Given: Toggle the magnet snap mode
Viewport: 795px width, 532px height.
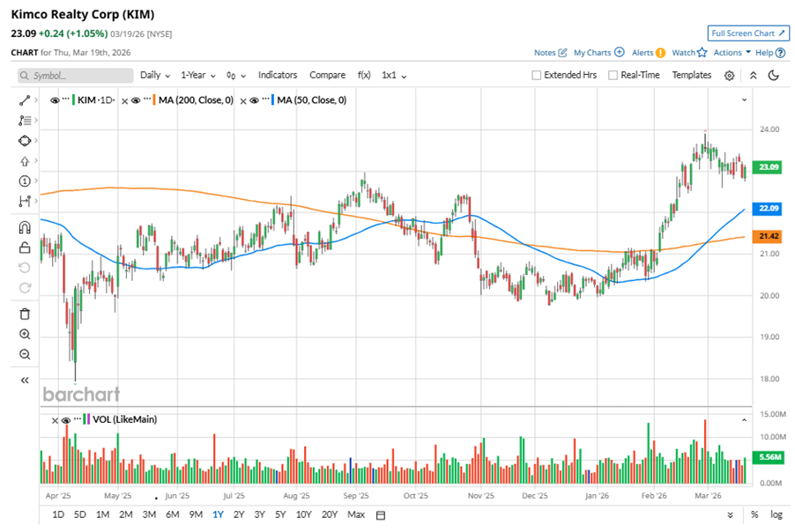Looking at the screenshot, I should (25, 227).
